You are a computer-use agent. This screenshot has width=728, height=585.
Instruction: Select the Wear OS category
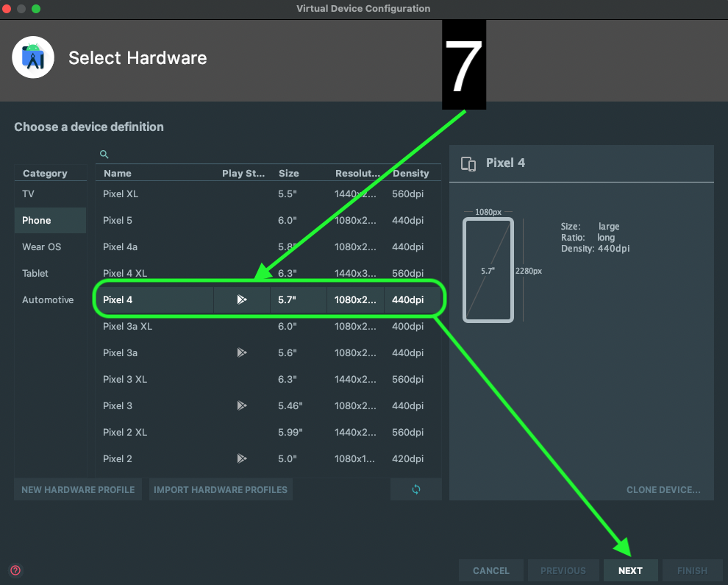click(x=42, y=247)
